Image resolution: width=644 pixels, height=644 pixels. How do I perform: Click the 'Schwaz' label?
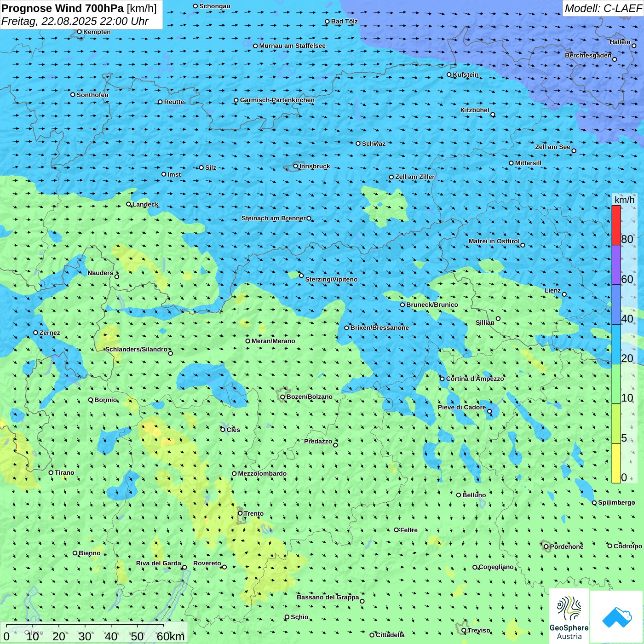(x=374, y=144)
